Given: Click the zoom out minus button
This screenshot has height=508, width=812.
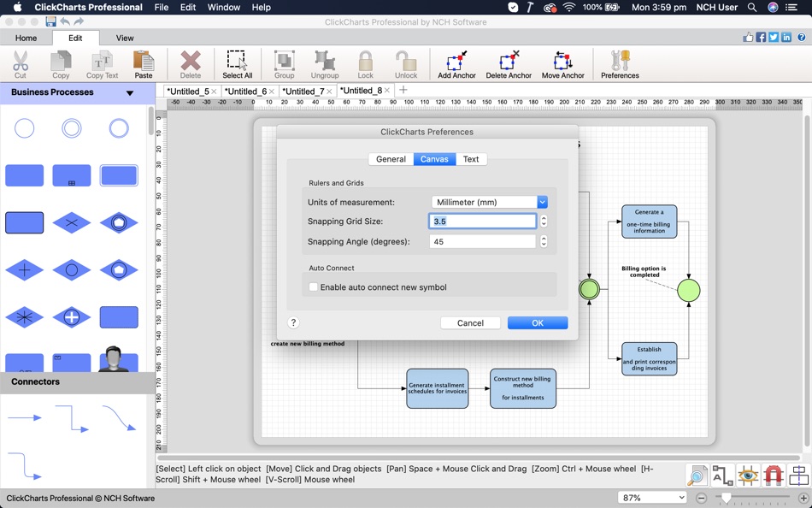Looking at the screenshot, I should (701, 498).
